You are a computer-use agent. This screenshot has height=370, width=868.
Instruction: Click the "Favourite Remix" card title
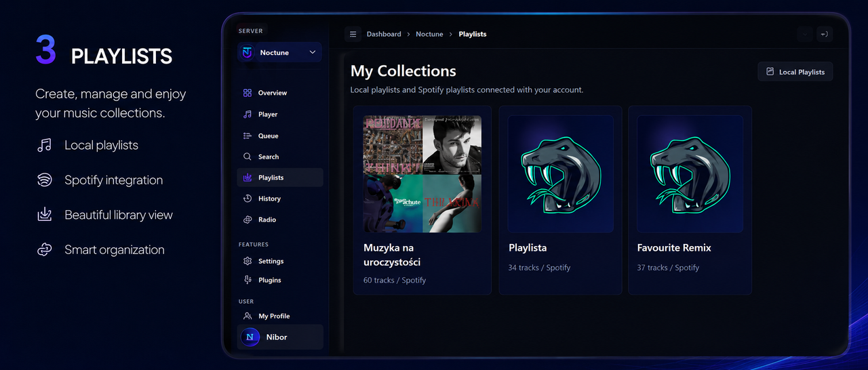click(674, 248)
